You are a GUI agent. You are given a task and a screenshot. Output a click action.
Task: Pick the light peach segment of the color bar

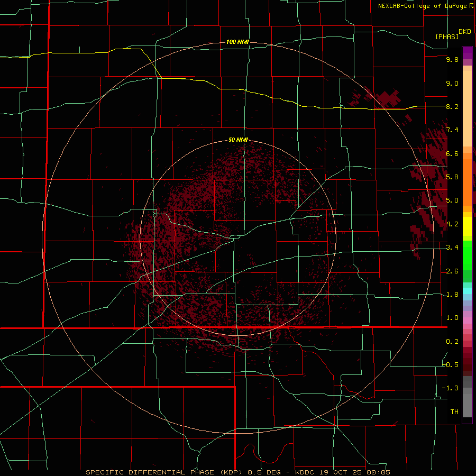[x=467, y=108]
